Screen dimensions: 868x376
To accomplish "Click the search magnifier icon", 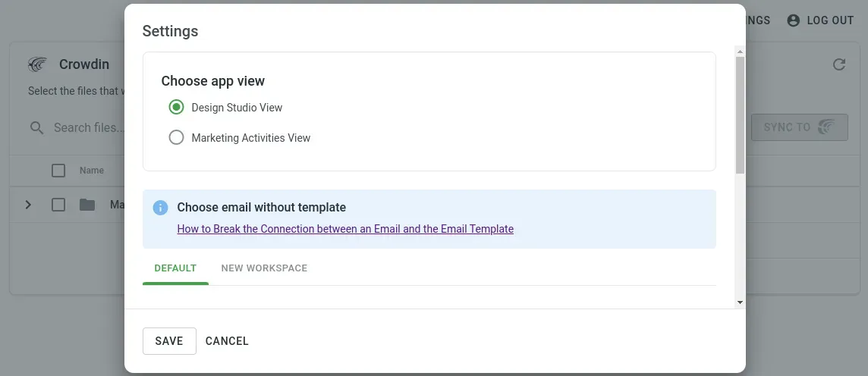I will pyautogui.click(x=36, y=127).
